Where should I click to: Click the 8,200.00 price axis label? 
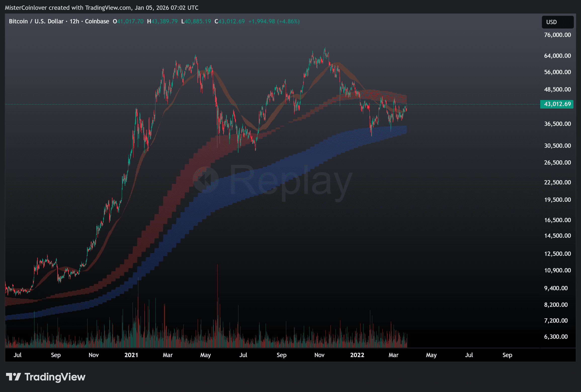(556, 305)
